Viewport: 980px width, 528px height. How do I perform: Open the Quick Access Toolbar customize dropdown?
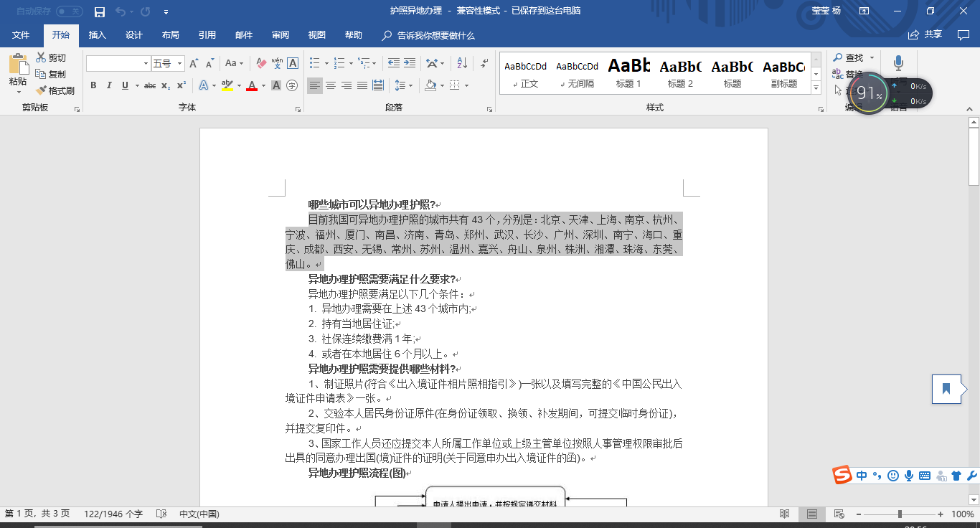click(x=166, y=11)
